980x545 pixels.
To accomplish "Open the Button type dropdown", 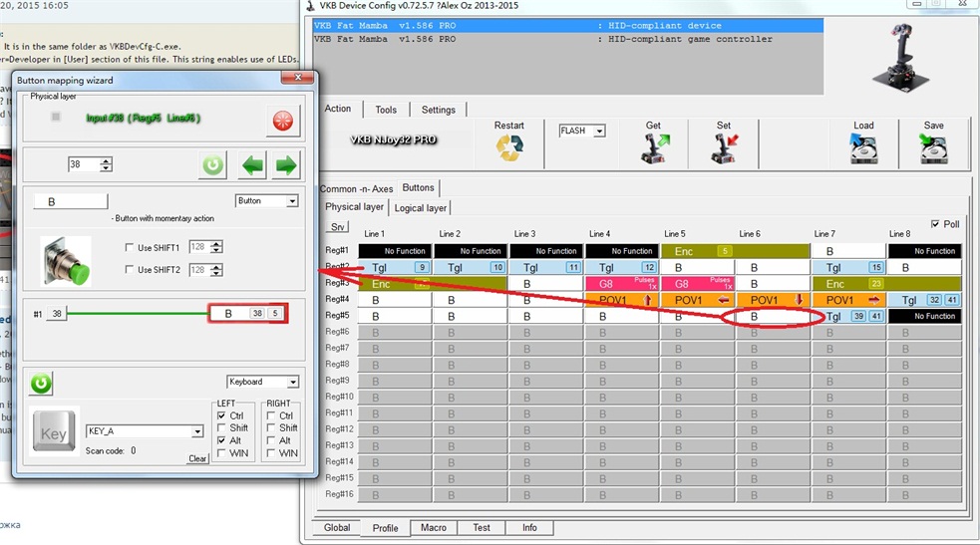I will 292,201.
